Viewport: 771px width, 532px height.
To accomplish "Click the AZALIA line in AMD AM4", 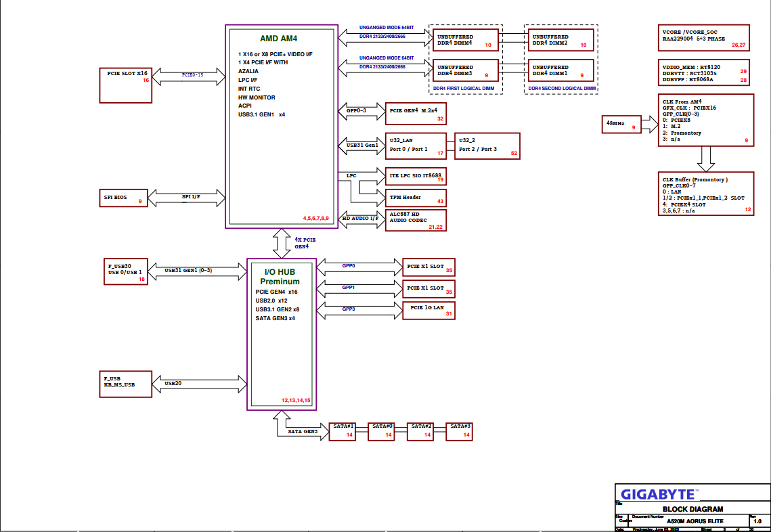I will click(x=248, y=71).
